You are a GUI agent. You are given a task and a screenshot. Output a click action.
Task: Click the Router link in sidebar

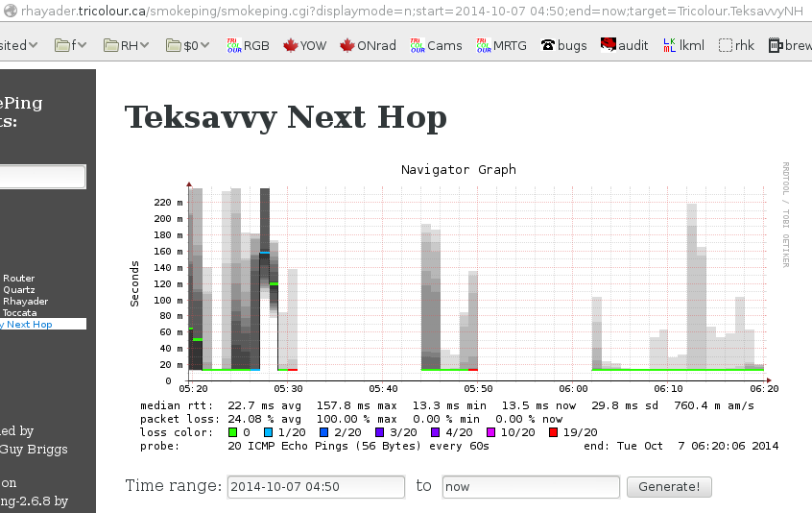point(18,279)
